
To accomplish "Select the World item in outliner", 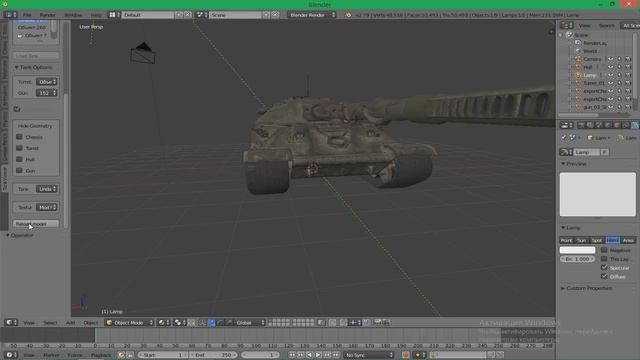I will point(590,51).
